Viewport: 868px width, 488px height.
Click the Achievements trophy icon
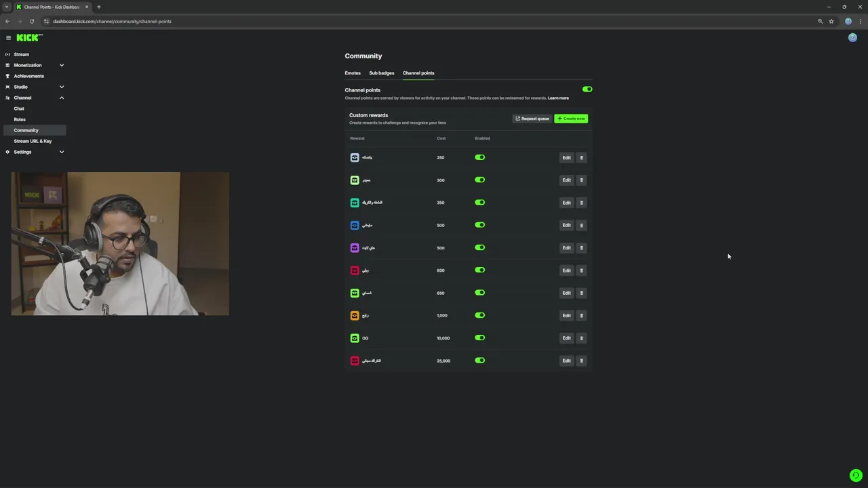pos(7,76)
